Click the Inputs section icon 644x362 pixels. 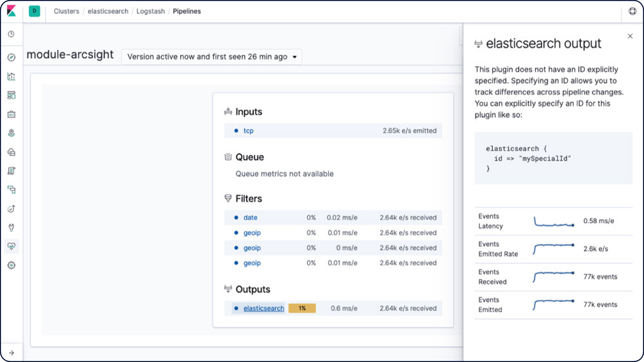tap(228, 111)
